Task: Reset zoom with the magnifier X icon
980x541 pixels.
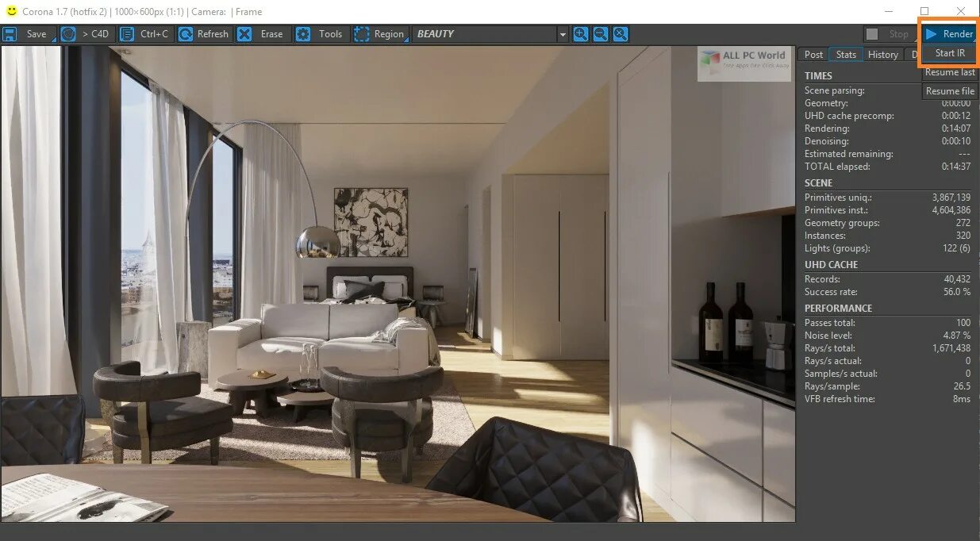Action: click(x=621, y=34)
